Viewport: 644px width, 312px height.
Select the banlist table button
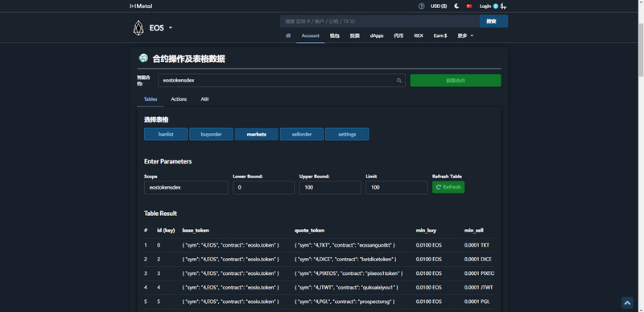[166, 135]
